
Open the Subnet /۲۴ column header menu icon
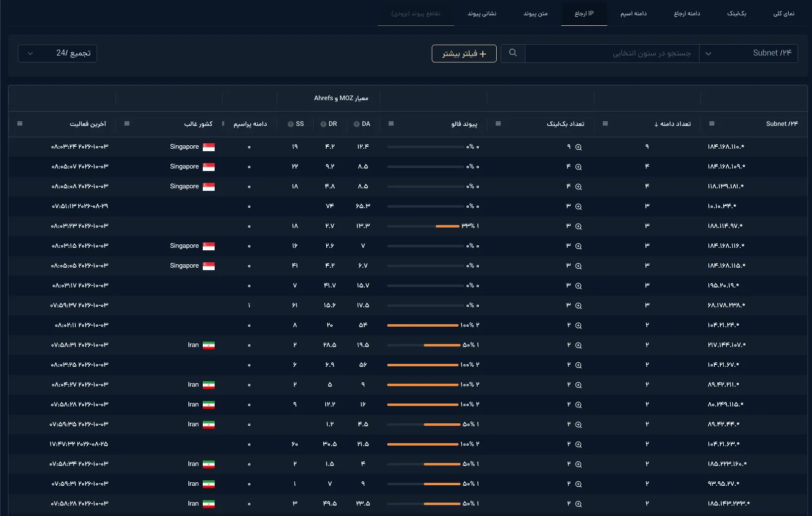(712, 124)
